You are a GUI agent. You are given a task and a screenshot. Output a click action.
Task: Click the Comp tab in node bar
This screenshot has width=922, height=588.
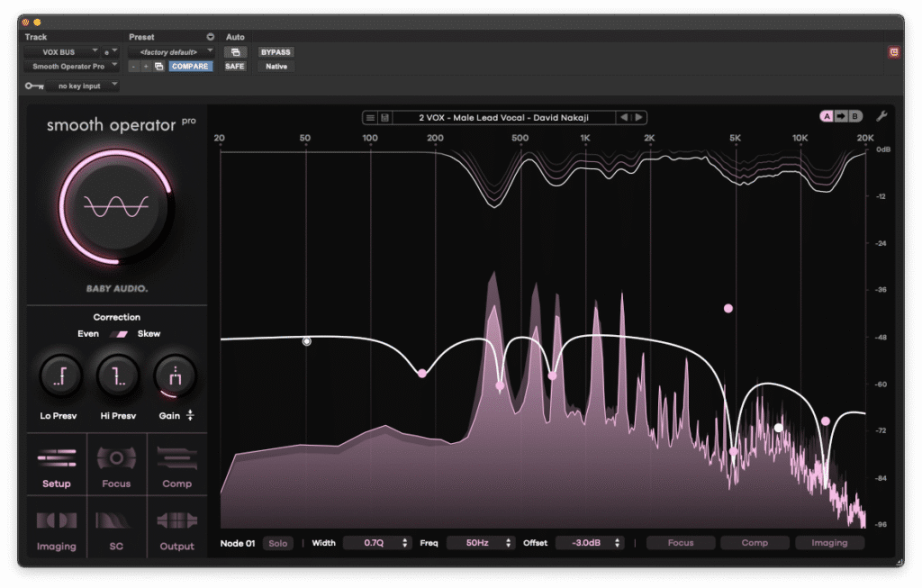[755, 543]
